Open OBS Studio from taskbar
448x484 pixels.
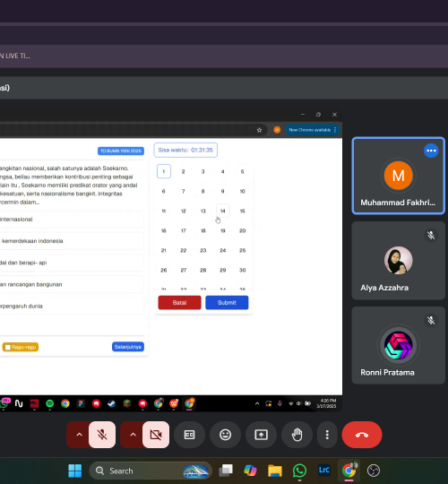coord(374,471)
